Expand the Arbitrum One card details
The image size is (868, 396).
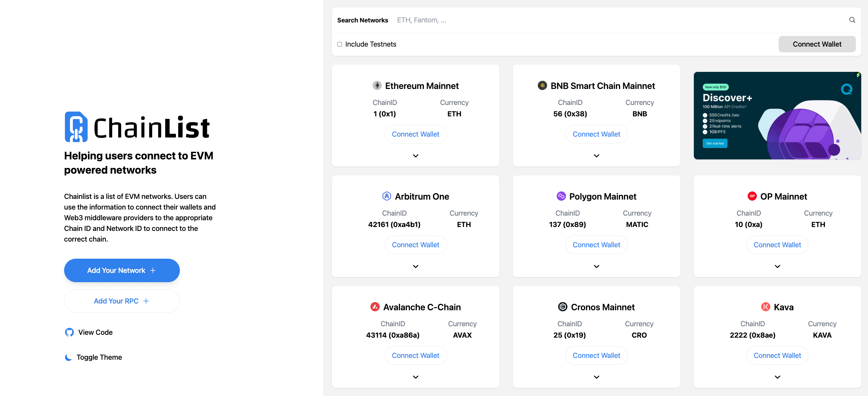(416, 266)
